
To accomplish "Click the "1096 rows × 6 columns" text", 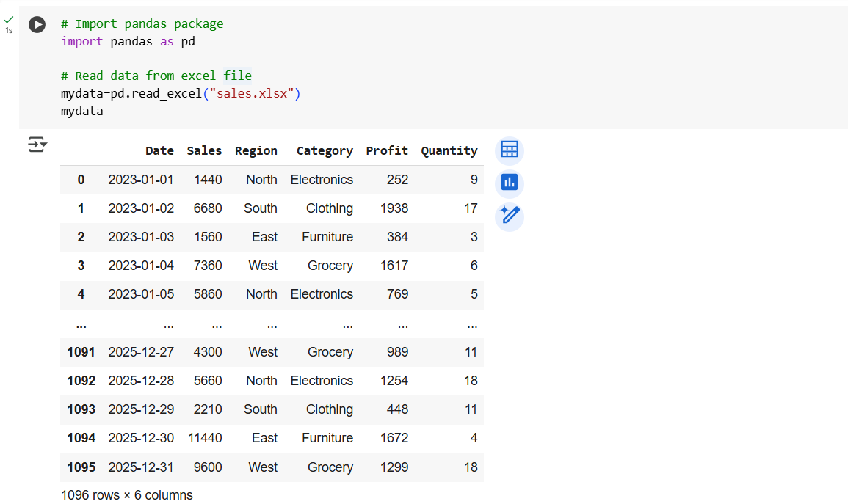I will pos(126,494).
